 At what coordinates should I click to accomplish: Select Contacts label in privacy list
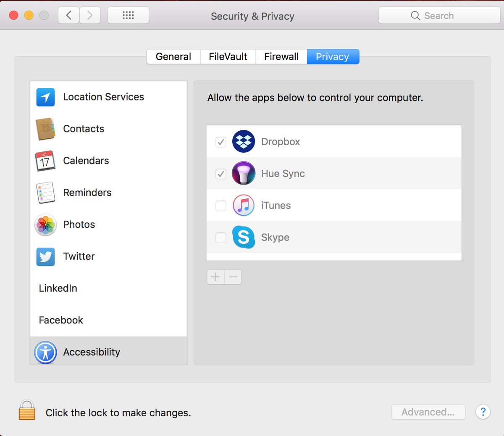pos(84,129)
